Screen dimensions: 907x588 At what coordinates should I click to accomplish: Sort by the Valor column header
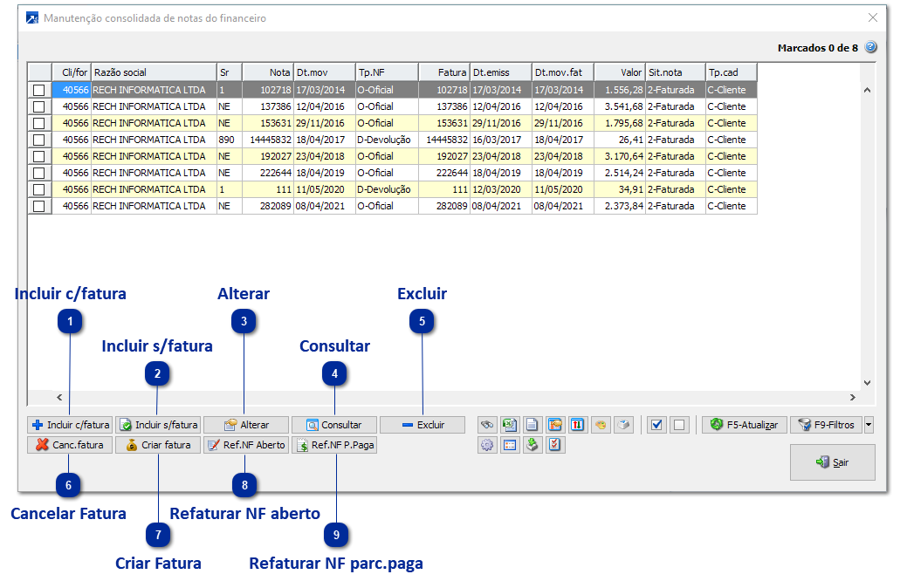click(620, 72)
